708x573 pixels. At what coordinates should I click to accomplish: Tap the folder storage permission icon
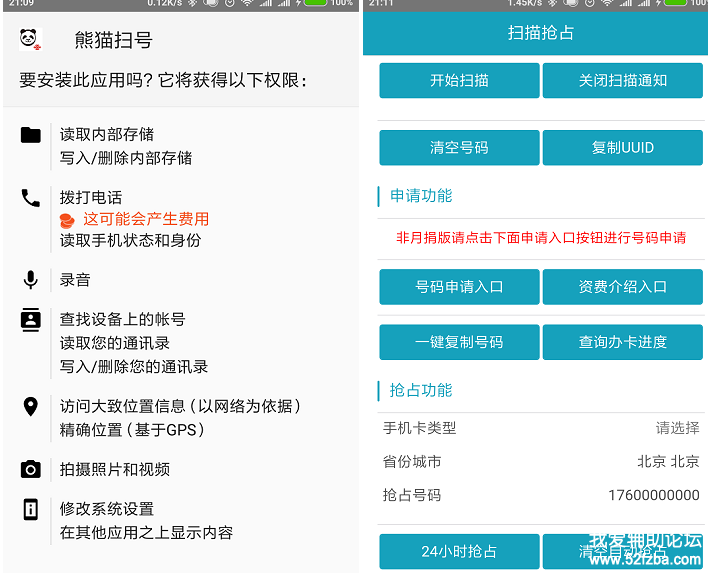point(31,135)
